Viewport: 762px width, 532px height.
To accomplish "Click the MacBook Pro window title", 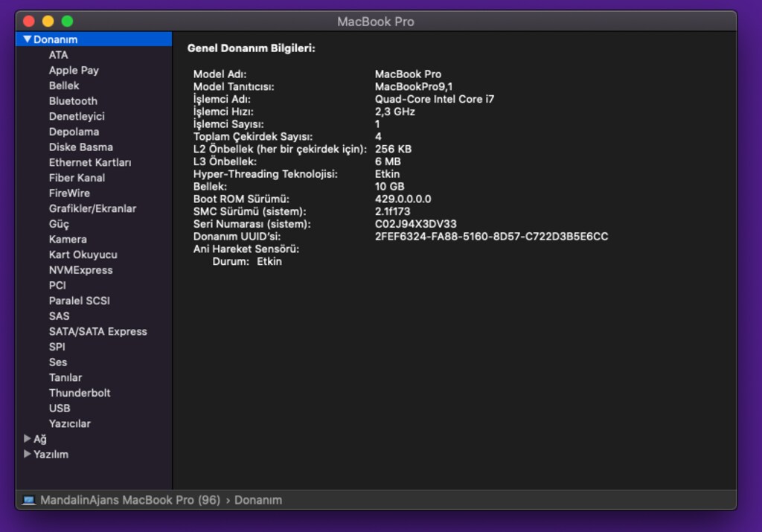I will pos(376,22).
